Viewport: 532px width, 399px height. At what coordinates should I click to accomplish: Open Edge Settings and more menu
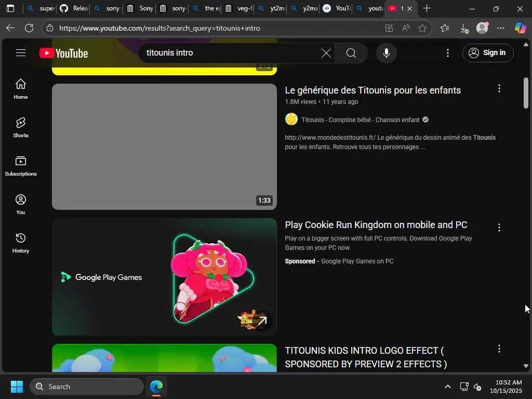coord(501,28)
